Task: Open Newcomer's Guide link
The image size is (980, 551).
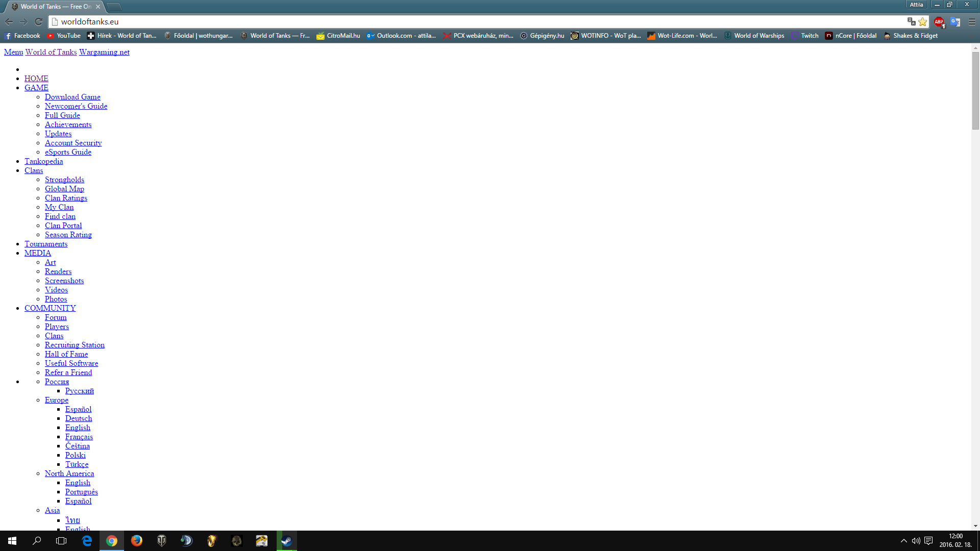Action: (76, 106)
